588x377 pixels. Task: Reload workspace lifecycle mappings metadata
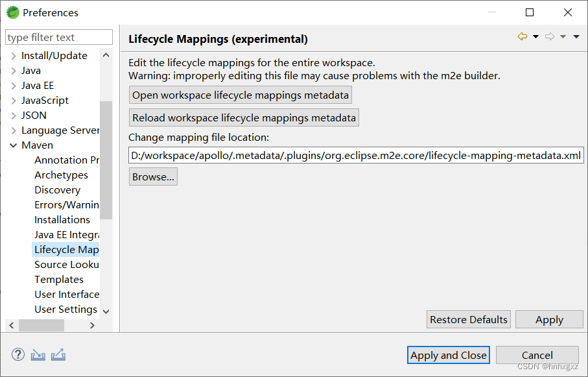click(243, 117)
